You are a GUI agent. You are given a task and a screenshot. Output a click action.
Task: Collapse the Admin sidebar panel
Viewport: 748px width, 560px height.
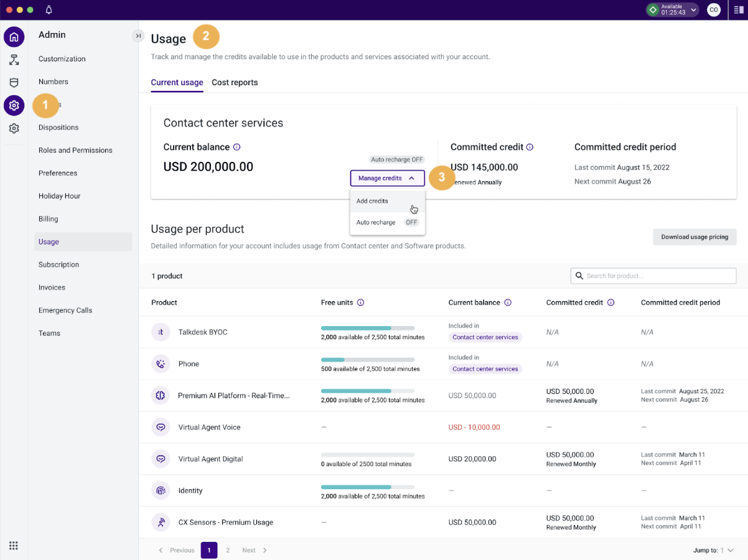(x=138, y=36)
